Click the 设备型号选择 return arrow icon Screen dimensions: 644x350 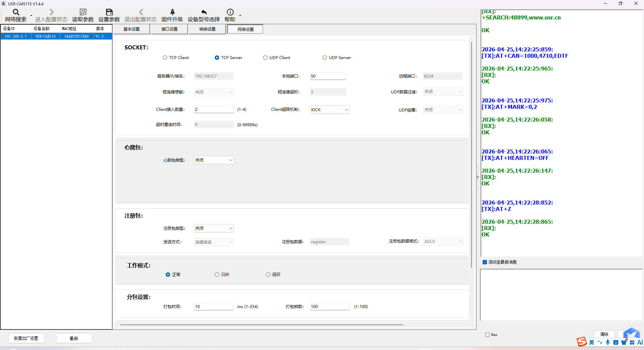coord(204,12)
